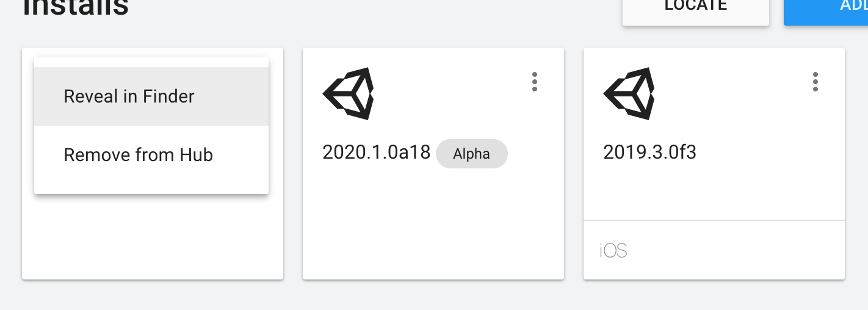Click the Unity logo on the 2019.3.0f3 card
The height and width of the screenshot is (310, 868).
[629, 93]
